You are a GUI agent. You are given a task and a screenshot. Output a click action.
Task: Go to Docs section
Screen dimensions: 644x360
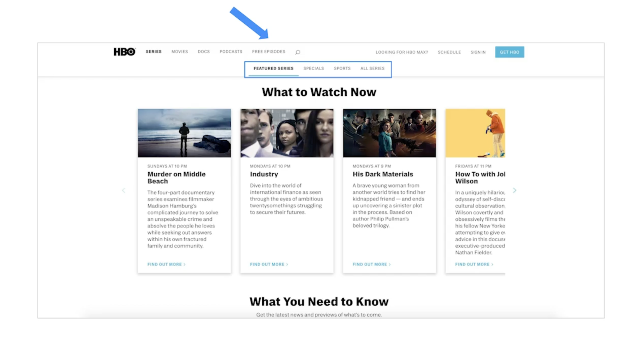pos(204,52)
